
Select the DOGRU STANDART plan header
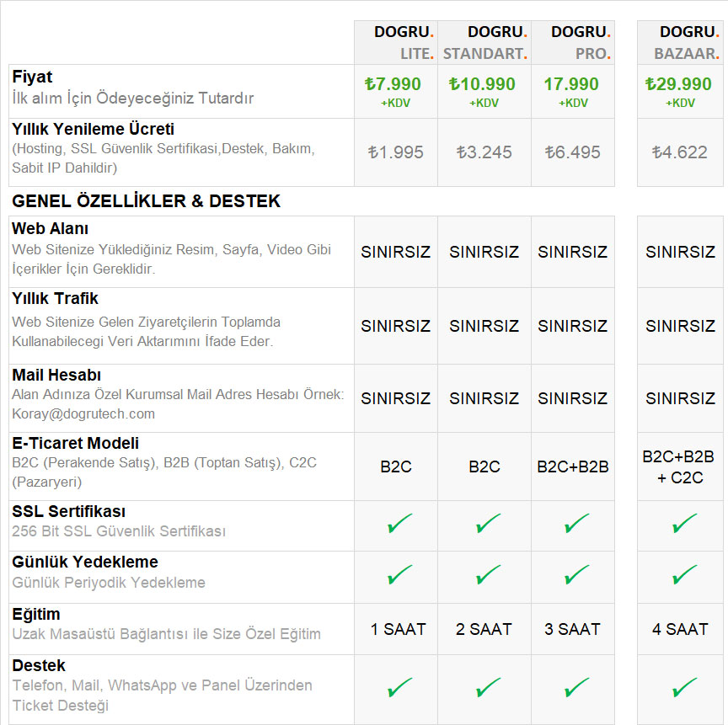[x=485, y=42]
